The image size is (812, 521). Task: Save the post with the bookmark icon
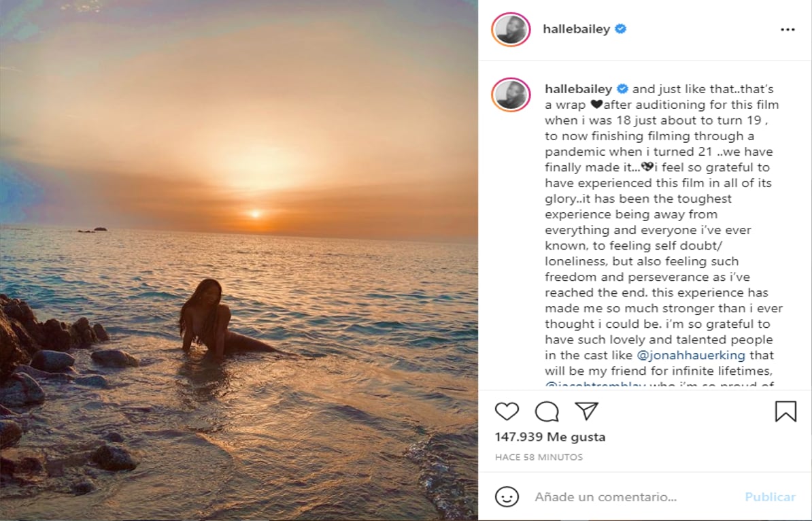pyautogui.click(x=785, y=411)
